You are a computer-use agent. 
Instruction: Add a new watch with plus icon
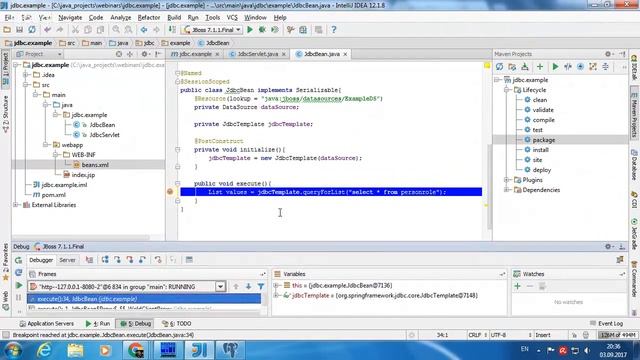(x=518, y=287)
